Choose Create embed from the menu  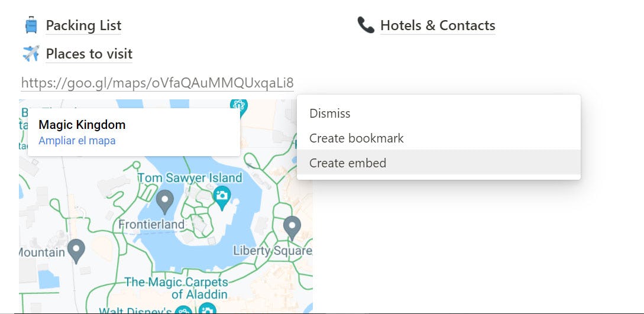pyautogui.click(x=348, y=163)
